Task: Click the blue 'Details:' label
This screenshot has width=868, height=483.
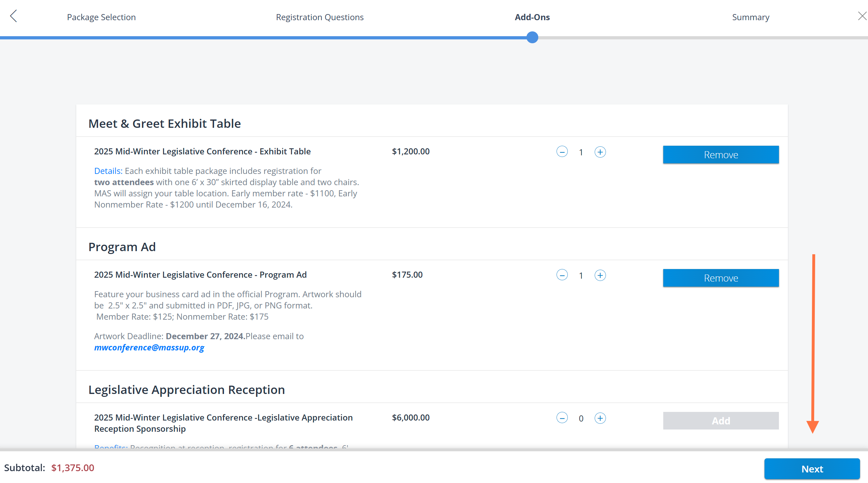Action: [x=108, y=171]
